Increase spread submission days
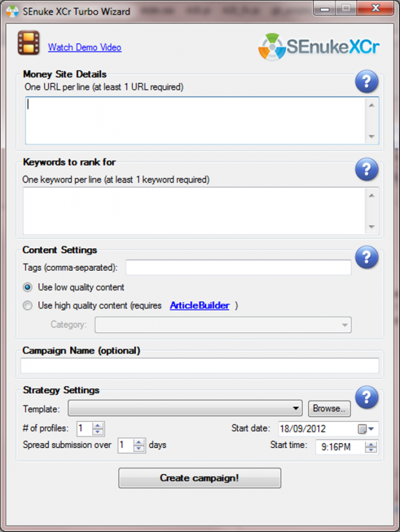The height and width of the screenshot is (532, 400). (x=139, y=442)
